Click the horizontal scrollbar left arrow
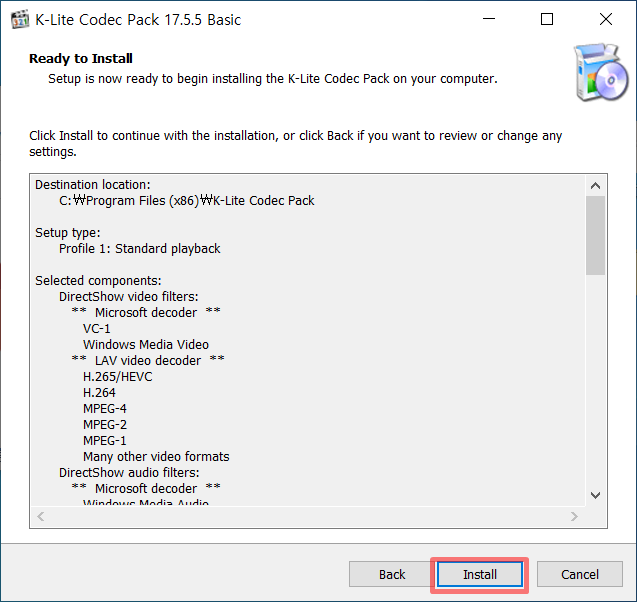Image resolution: width=637 pixels, height=602 pixels. [41, 516]
